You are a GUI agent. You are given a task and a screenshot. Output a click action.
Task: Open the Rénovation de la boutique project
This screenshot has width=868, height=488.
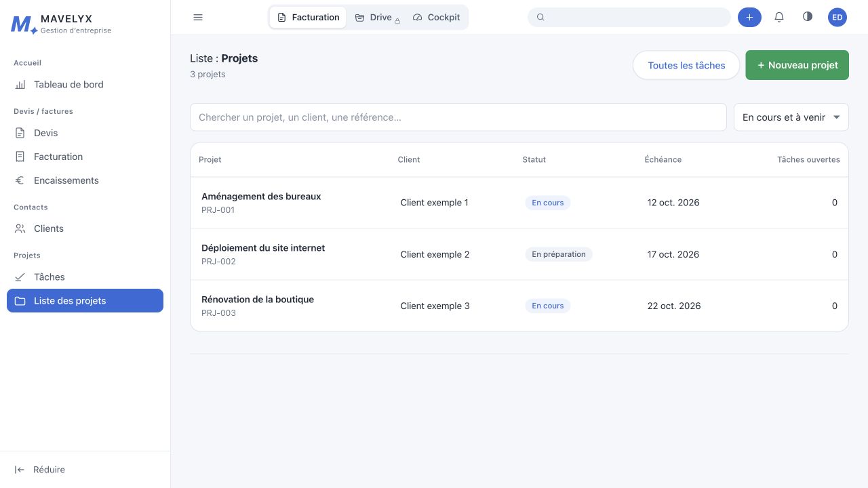[258, 300]
